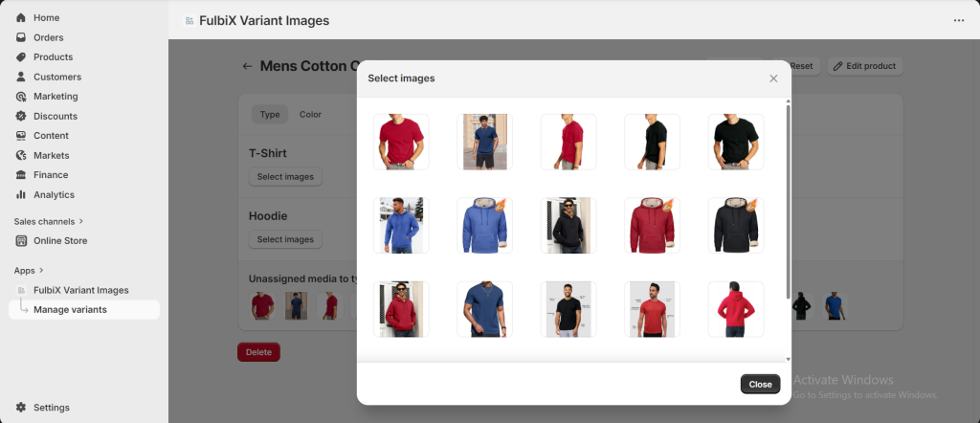
Task: Click the Analytics bar chart icon
Action: click(x=21, y=195)
